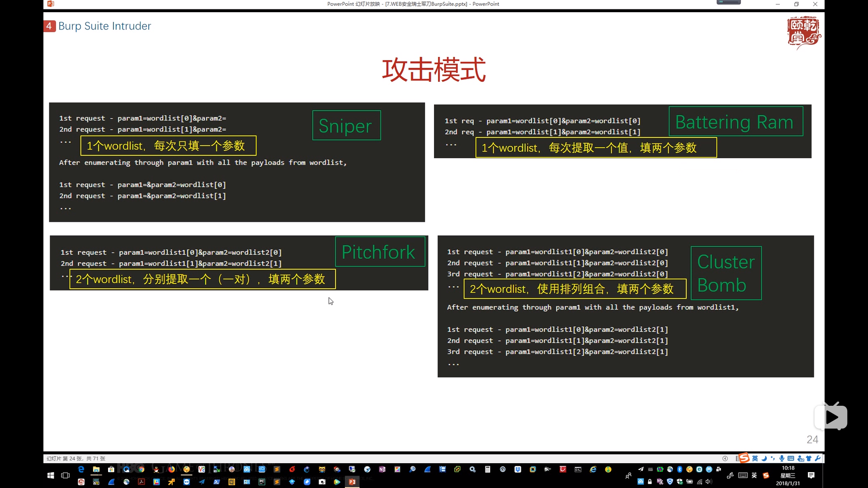Viewport: 868px width, 488px height.
Task: Open Sogou skin shirt icon
Action: coord(809,458)
